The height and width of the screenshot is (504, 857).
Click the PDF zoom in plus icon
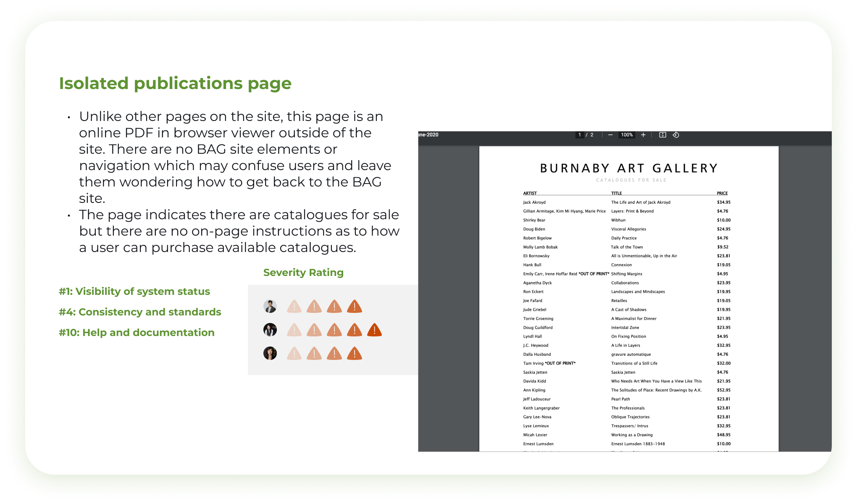tap(643, 135)
